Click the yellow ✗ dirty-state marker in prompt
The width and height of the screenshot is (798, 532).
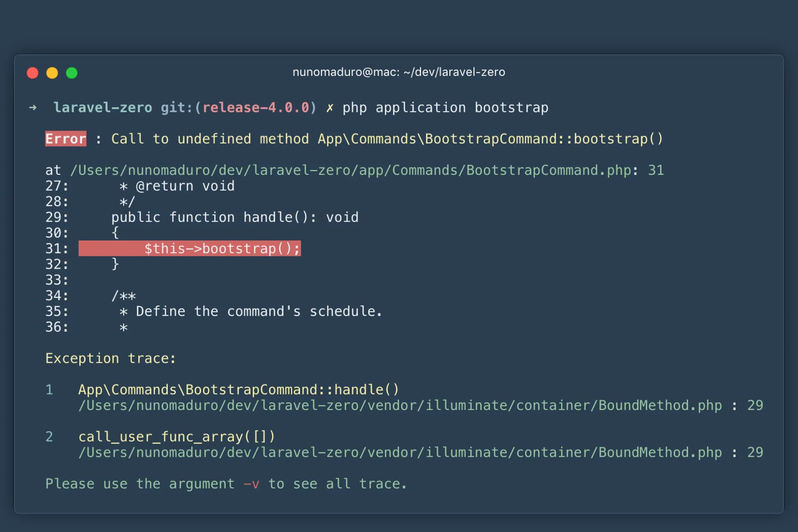point(329,107)
